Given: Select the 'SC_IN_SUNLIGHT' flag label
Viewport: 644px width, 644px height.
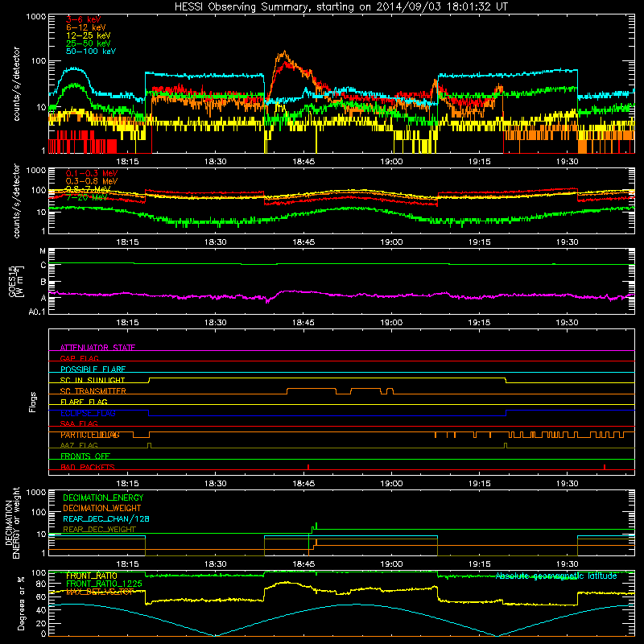Looking at the screenshot, I should click(93, 380).
